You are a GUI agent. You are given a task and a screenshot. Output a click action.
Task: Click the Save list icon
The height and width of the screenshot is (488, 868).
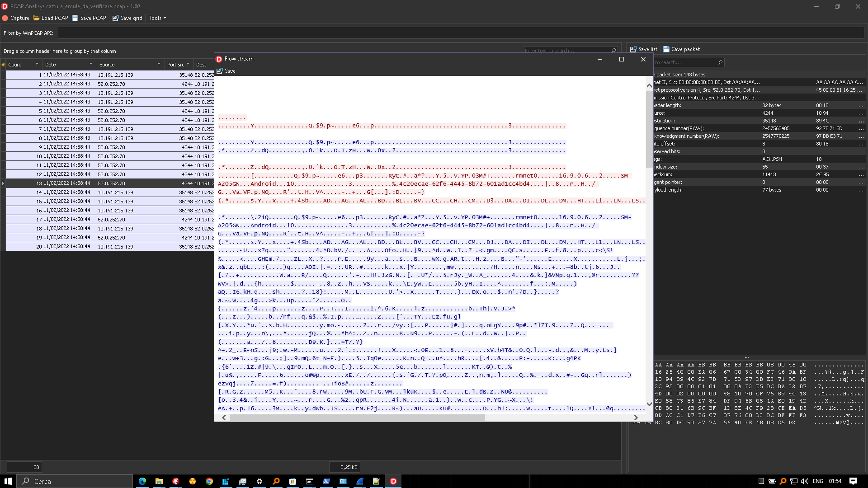pyautogui.click(x=633, y=49)
